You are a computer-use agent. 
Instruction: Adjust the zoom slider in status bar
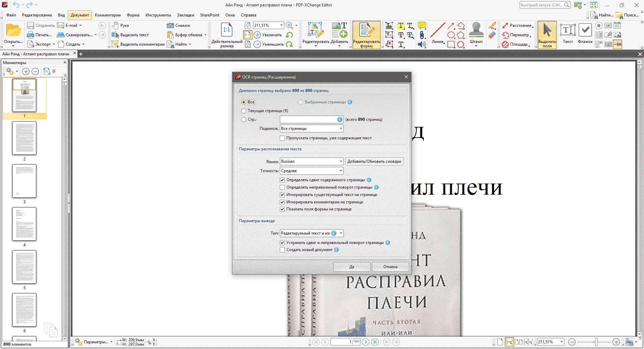pos(596,342)
